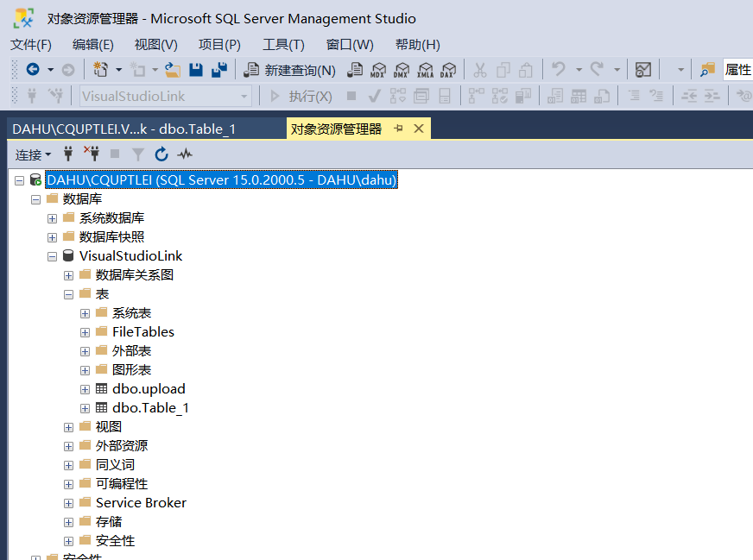
Task: Click the Save All icon
Action: click(x=219, y=70)
